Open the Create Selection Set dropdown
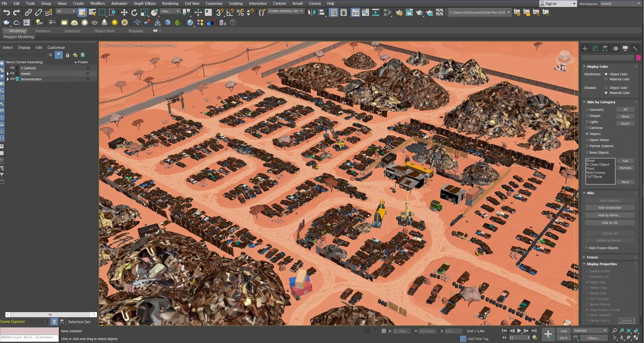The width and height of the screenshot is (644, 343). pyautogui.click(x=301, y=11)
